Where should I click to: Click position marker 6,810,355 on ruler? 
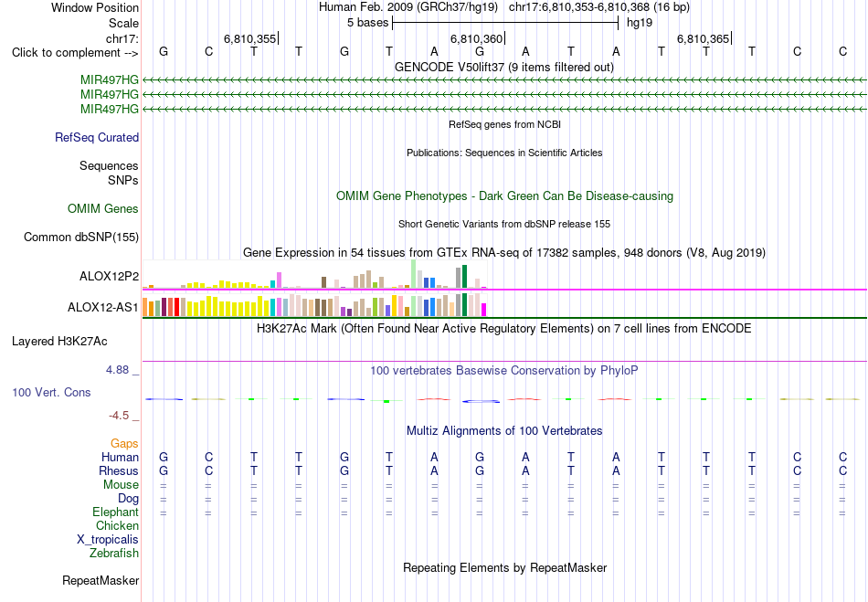click(249, 38)
